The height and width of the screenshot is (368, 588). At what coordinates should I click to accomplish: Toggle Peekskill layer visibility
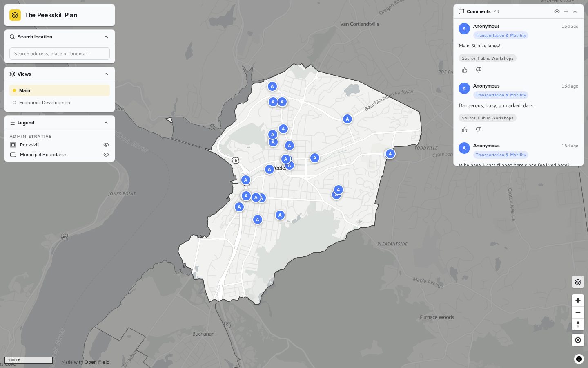point(106,145)
